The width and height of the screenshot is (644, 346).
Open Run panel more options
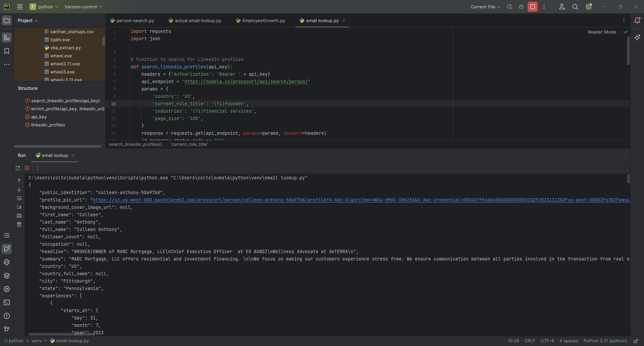[x=38, y=168]
